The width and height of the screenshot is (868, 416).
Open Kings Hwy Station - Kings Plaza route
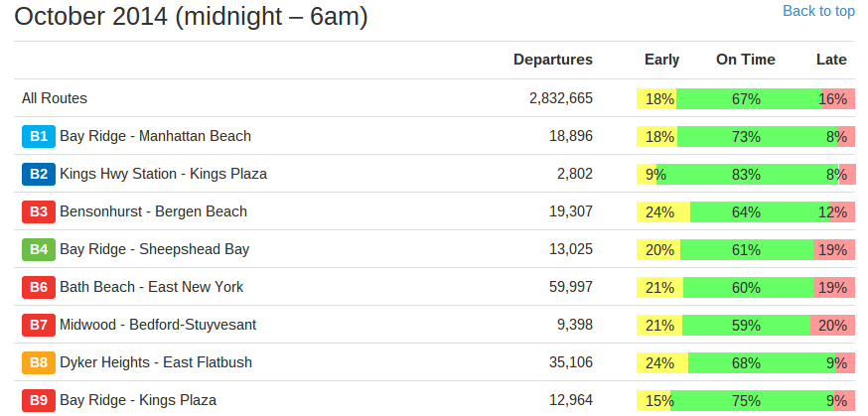pyautogui.click(x=163, y=174)
